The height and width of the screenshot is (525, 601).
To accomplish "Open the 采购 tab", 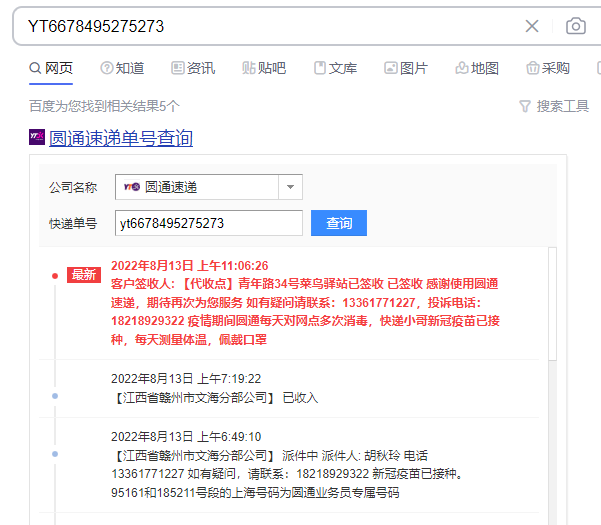I will tap(548, 68).
